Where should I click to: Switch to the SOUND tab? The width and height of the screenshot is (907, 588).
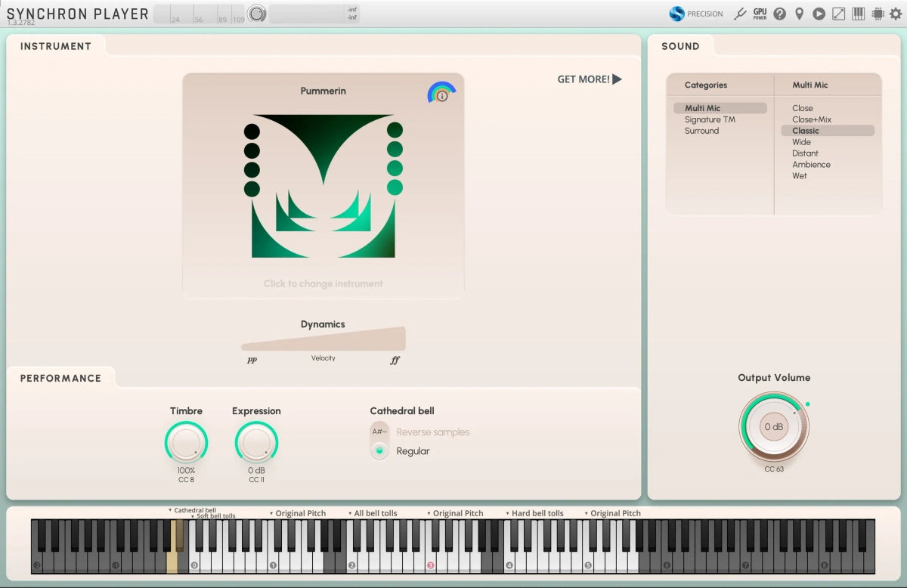tap(680, 46)
